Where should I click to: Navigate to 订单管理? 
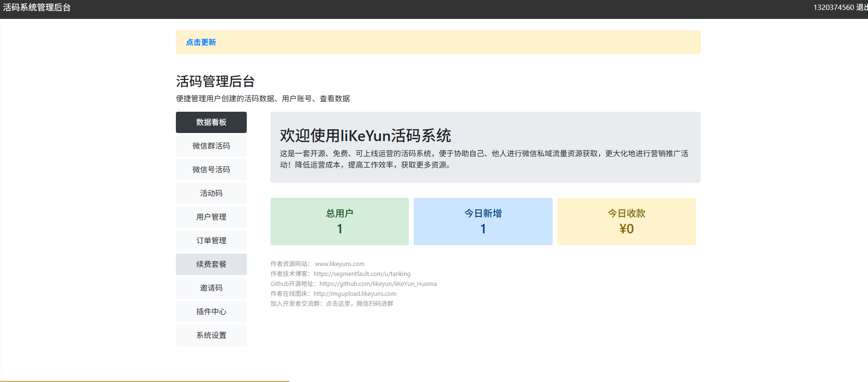pos(211,240)
